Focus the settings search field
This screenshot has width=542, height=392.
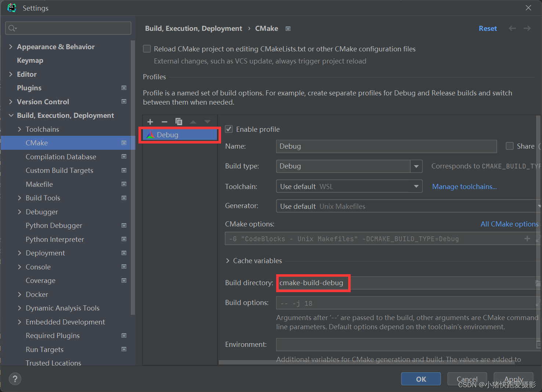(x=68, y=28)
